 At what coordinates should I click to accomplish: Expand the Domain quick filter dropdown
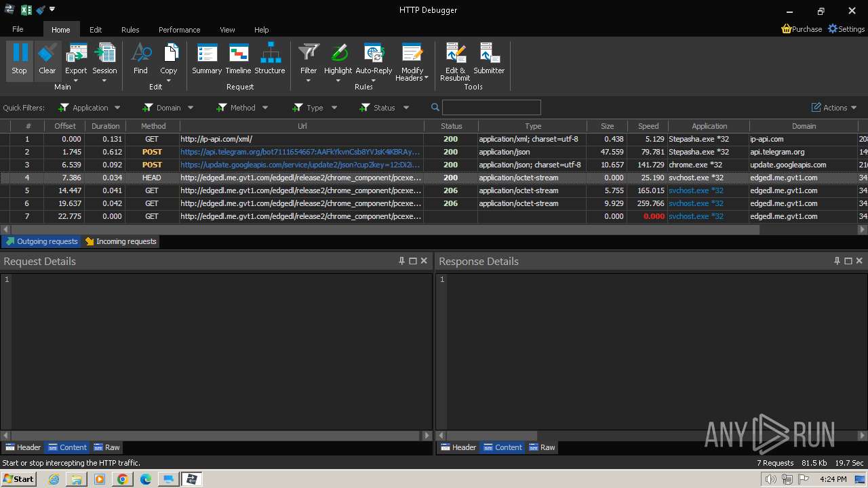191,108
